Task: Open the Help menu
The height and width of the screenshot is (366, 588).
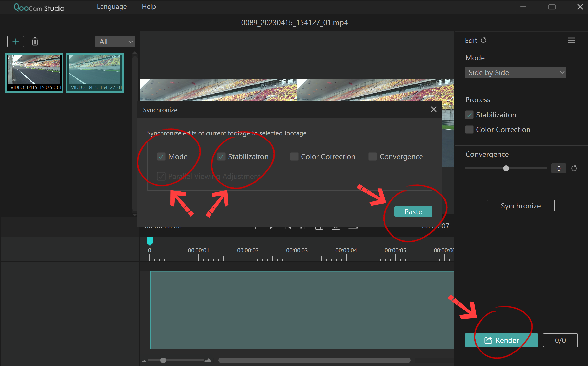Action: (x=149, y=6)
